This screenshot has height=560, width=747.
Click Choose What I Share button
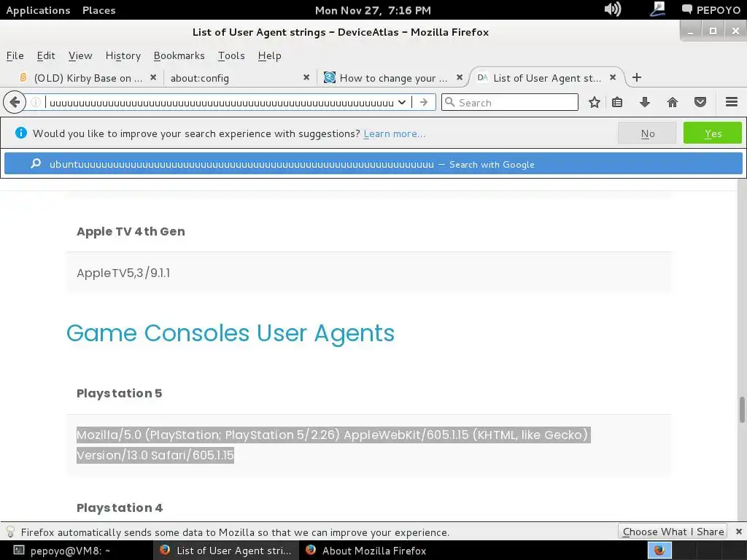click(672, 532)
